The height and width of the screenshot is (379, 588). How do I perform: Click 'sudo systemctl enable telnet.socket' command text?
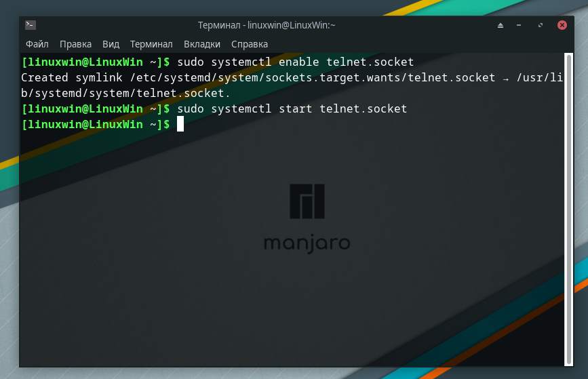(295, 62)
